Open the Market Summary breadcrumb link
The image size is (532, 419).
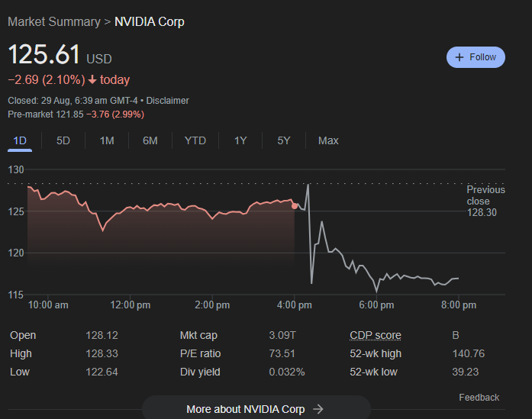coord(54,21)
